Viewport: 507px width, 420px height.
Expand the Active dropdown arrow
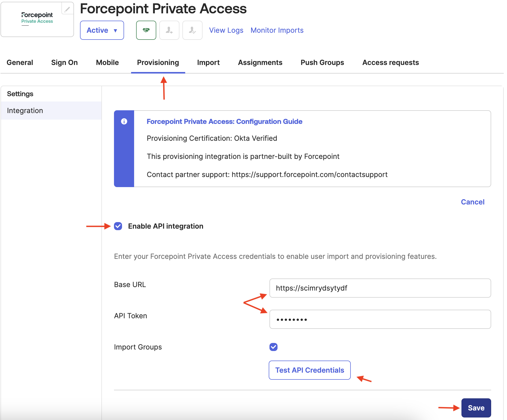coord(115,30)
